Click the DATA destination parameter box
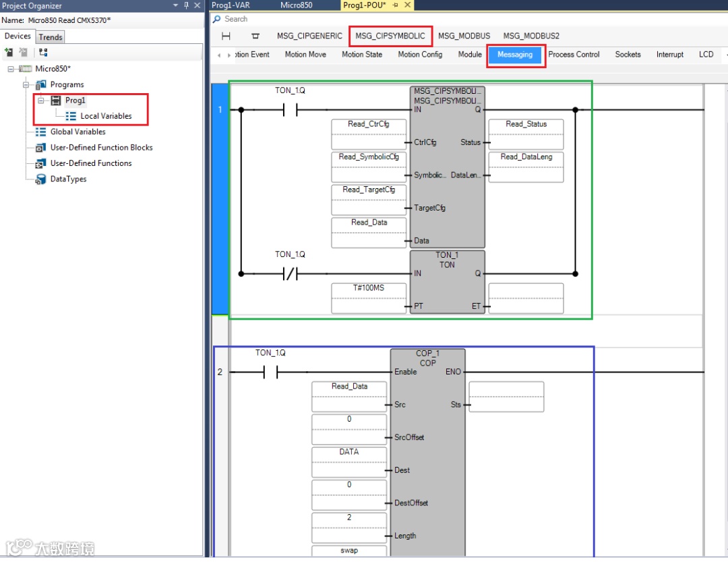The image size is (728, 562). tap(349, 462)
